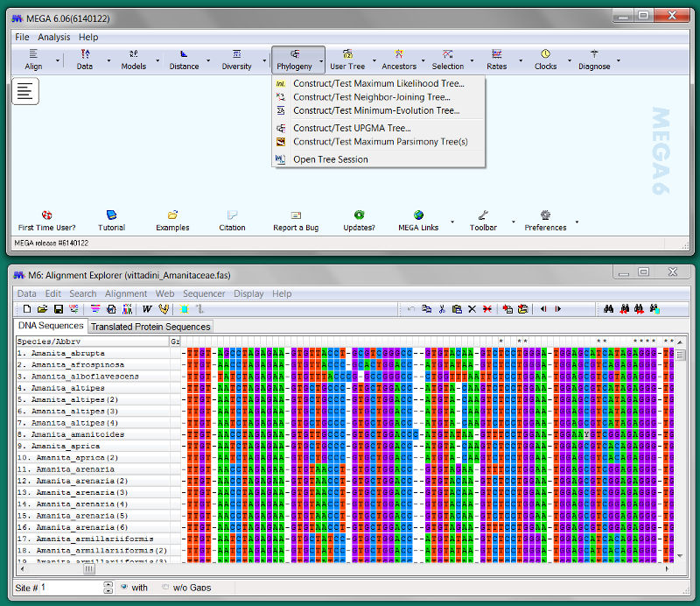The width and height of the screenshot is (700, 606).
Task: Open the Models tool
Action: tap(134, 60)
